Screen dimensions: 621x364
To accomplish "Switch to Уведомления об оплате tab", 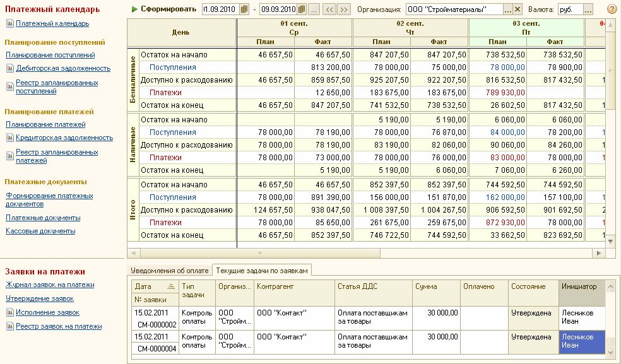I will (169, 271).
